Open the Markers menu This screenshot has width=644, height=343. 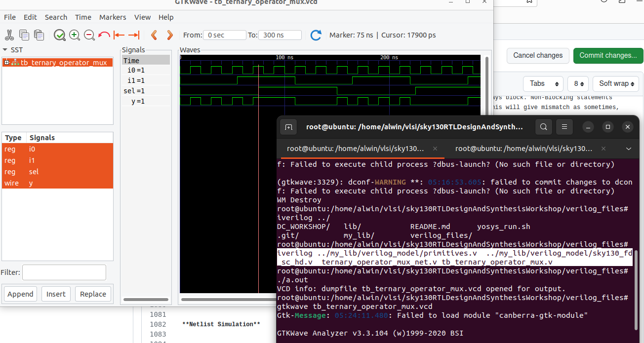point(113,17)
